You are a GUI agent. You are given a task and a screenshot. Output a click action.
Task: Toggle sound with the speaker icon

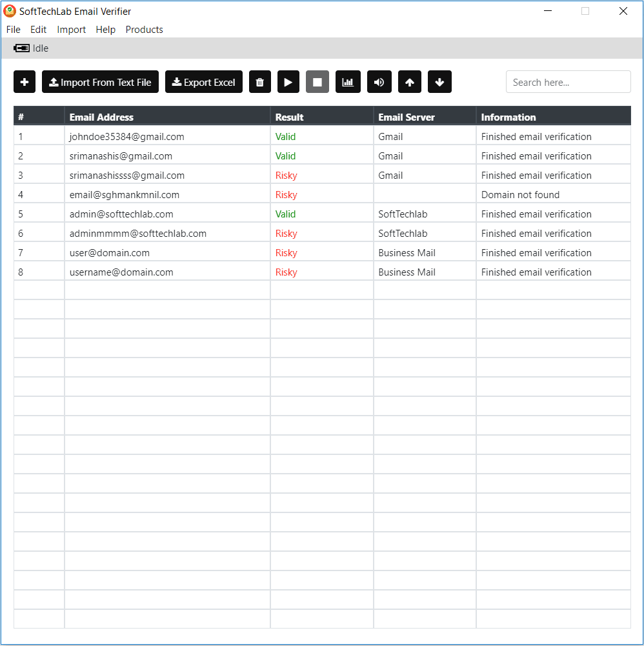point(379,81)
